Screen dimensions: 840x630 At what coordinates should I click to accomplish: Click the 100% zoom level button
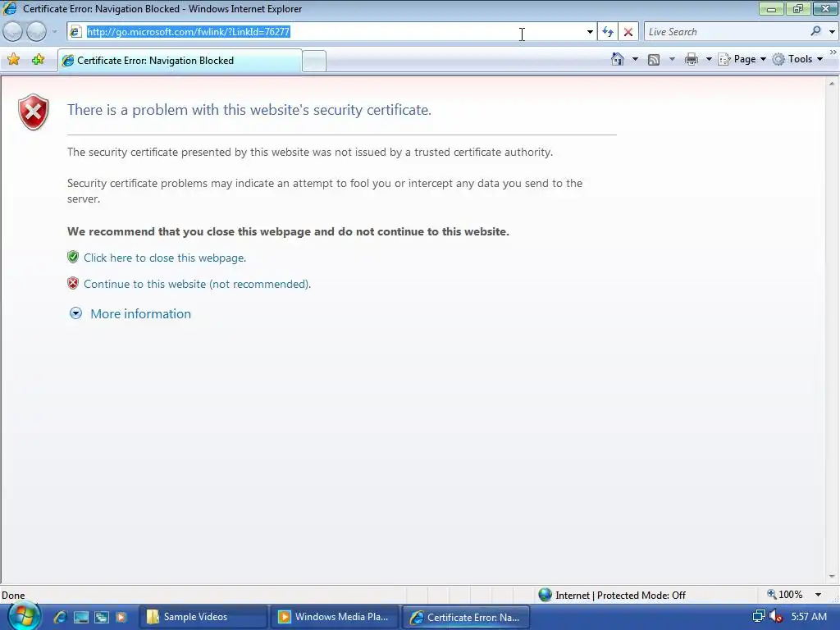pyautogui.click(x=785, y=595)
